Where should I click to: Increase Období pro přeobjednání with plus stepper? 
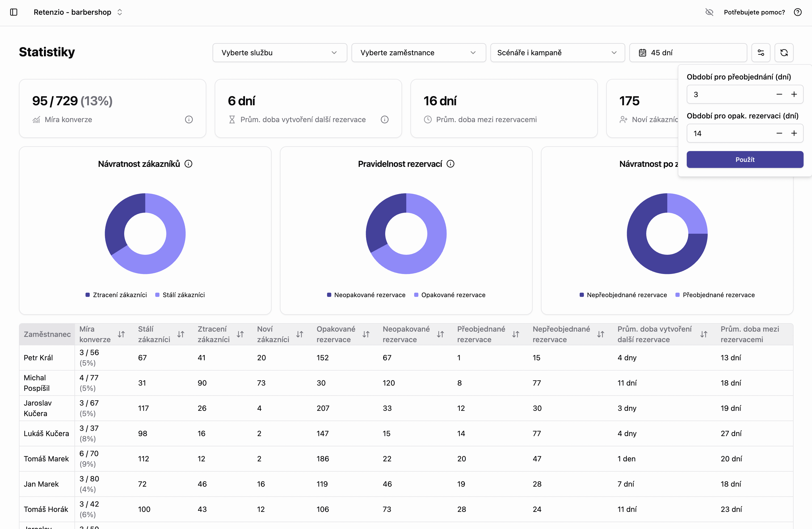click(794, 94)
